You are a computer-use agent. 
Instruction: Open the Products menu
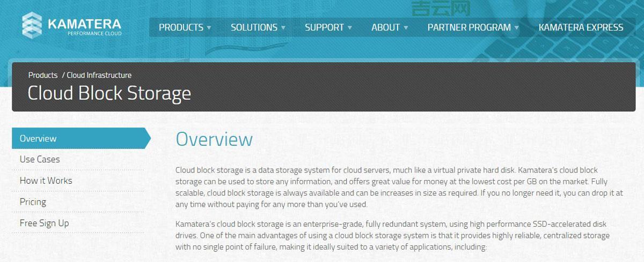point(181,27)
